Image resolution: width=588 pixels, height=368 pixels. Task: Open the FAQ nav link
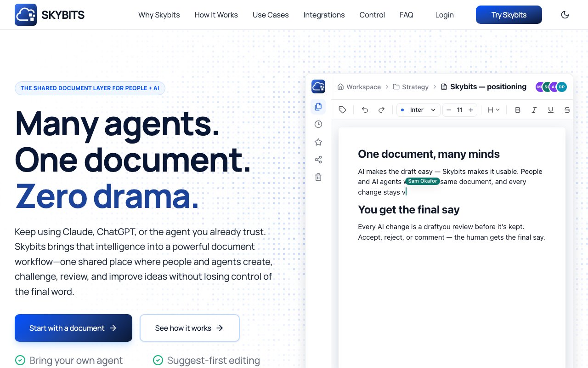pos(407,15)
